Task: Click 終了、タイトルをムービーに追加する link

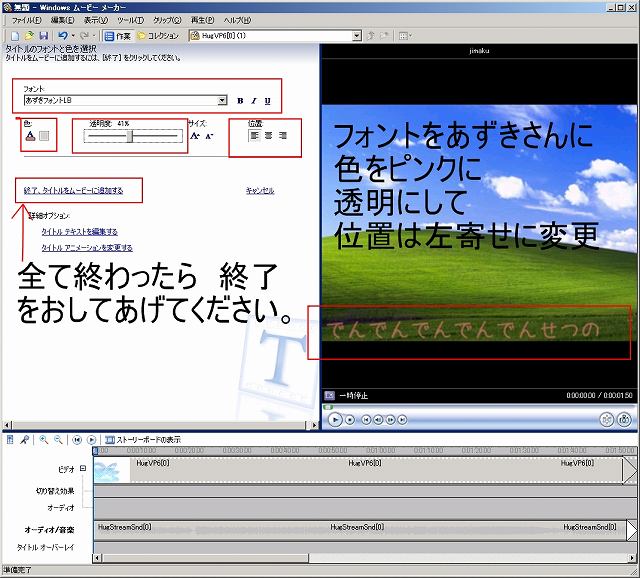Action: (73, 191)
